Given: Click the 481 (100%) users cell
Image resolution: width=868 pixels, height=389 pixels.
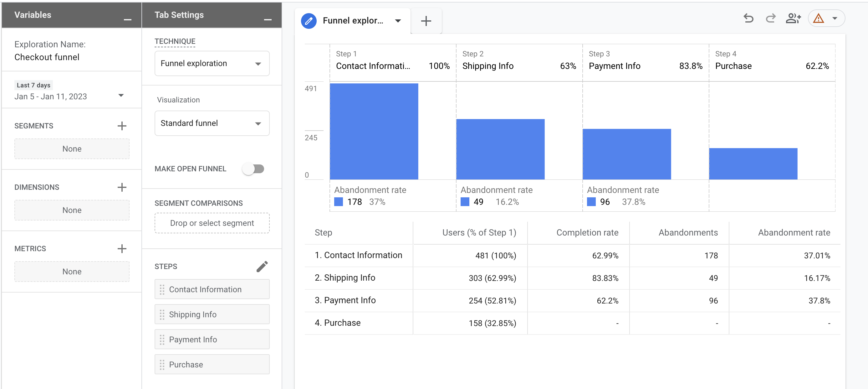Looking at the screenshot, I should pyautogui.click(x=496, y=256).
